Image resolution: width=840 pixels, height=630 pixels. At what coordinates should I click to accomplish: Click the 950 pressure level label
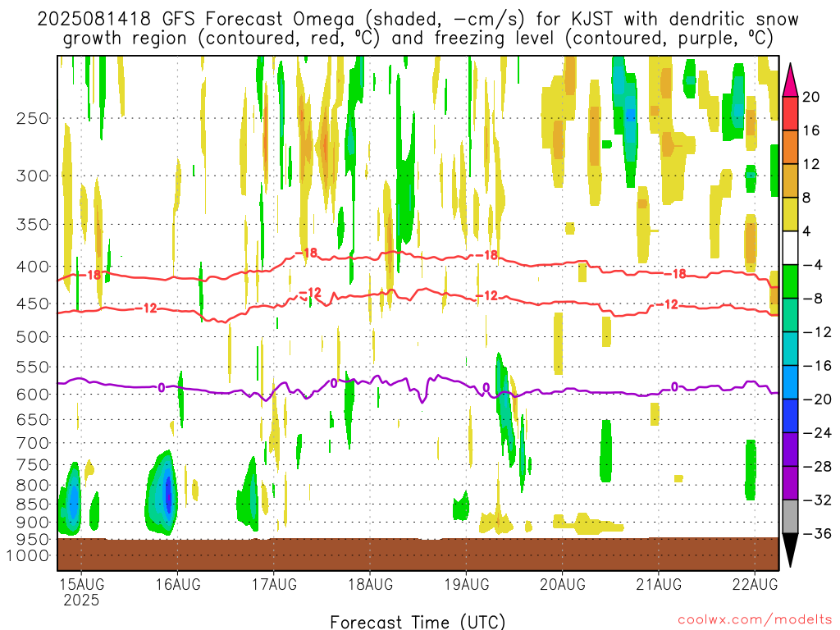point(33,540)
